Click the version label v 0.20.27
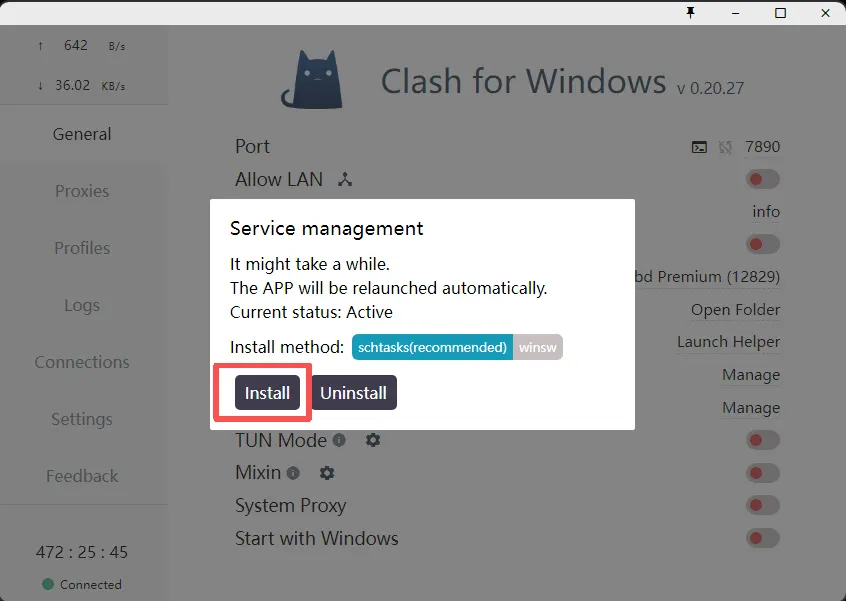 click(711, 88)
